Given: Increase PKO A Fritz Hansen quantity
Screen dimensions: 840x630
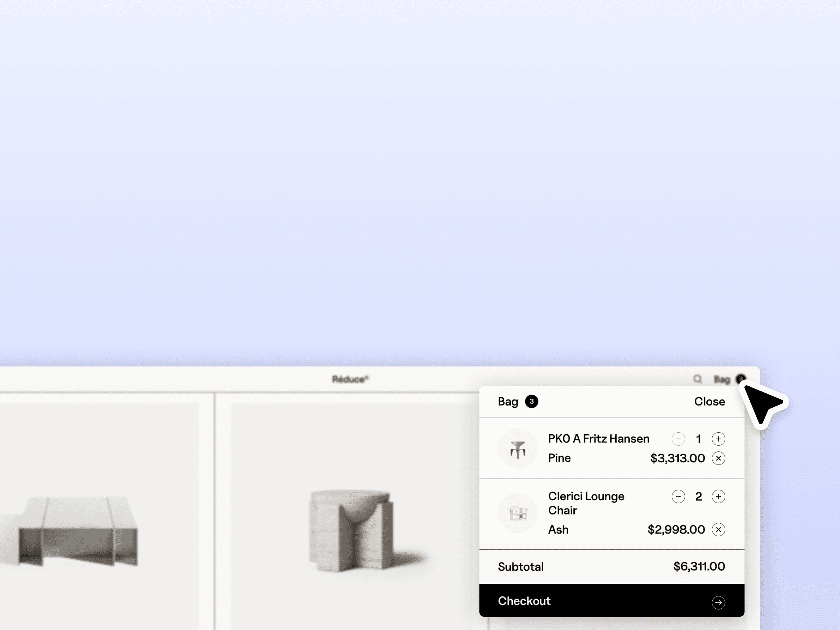Looking at the screenshot, I should [x=718, y=439].
